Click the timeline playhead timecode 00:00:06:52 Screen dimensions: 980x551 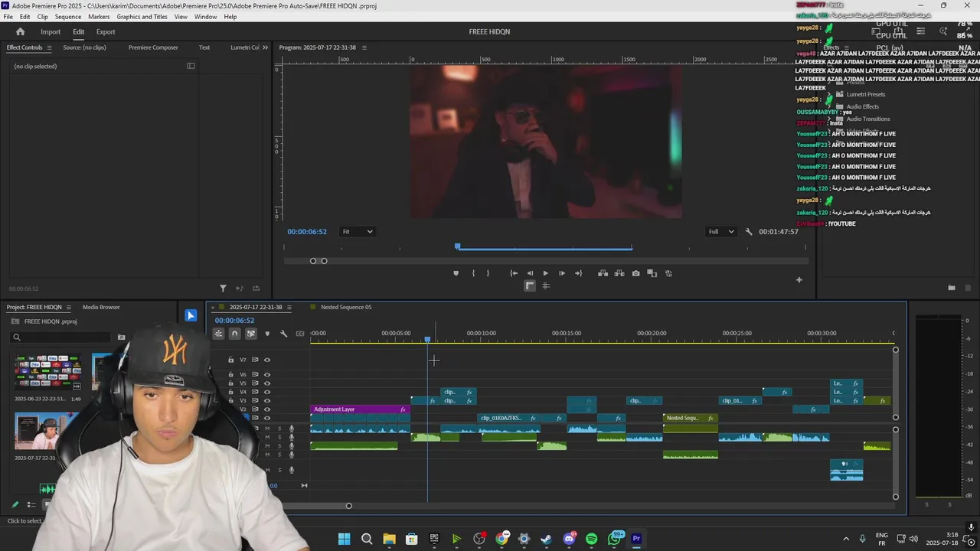pos(234,321)
